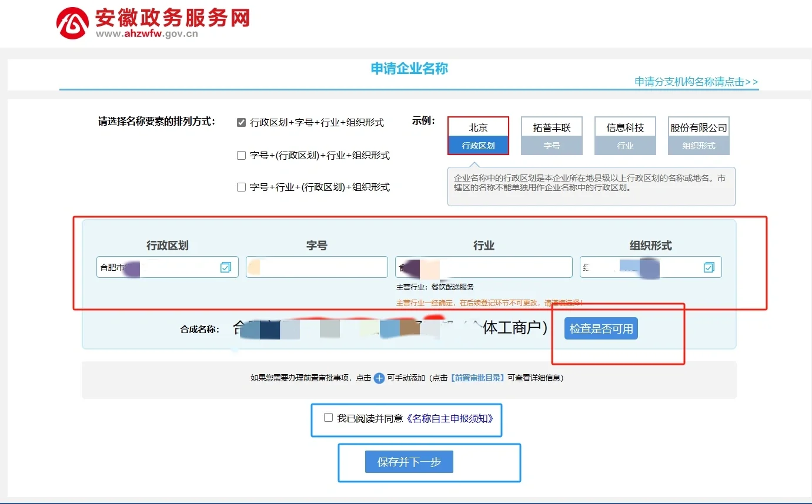This screenshot has height=504, width=812.
Task: Tick the 我已阅读并同意 agreement checkbox
Action: (329, 418)
